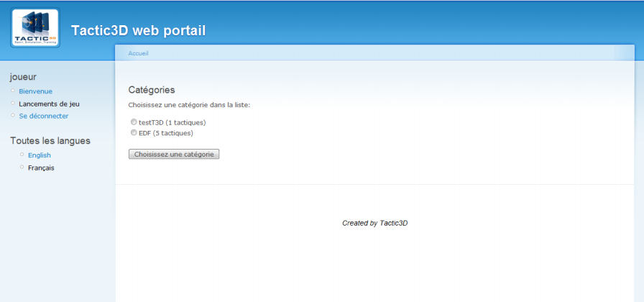644x302 pixels.
Task: Log out via Se déconnecter
Action: [43, 116]
